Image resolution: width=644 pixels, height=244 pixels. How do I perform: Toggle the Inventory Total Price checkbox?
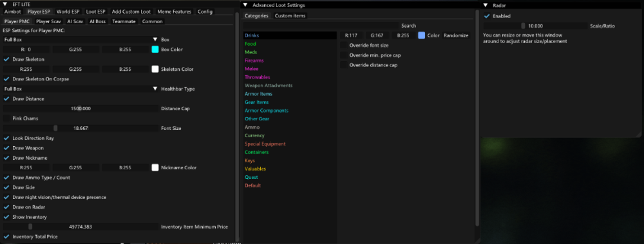pos(6,237)
